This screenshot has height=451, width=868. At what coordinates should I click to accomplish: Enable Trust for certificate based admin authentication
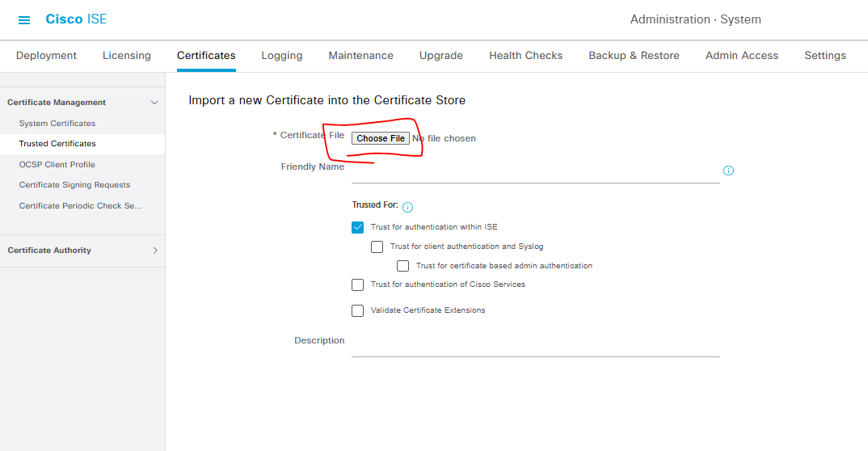point(403,266)
